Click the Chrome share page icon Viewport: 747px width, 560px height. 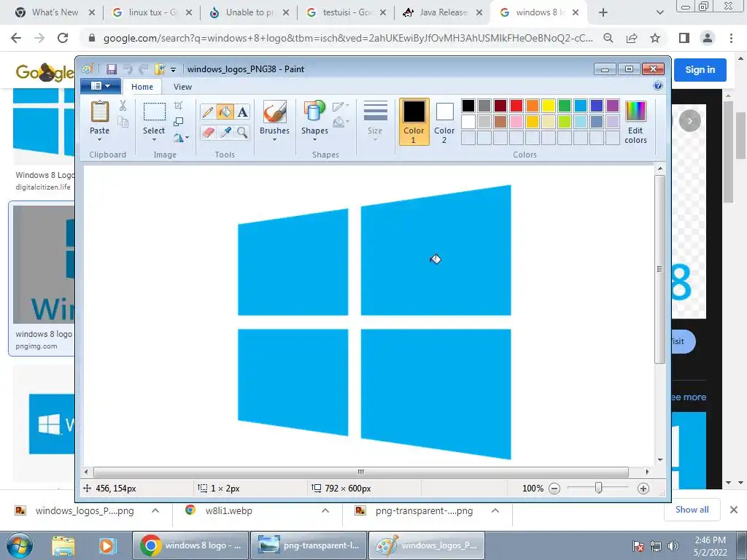[632, 38]
